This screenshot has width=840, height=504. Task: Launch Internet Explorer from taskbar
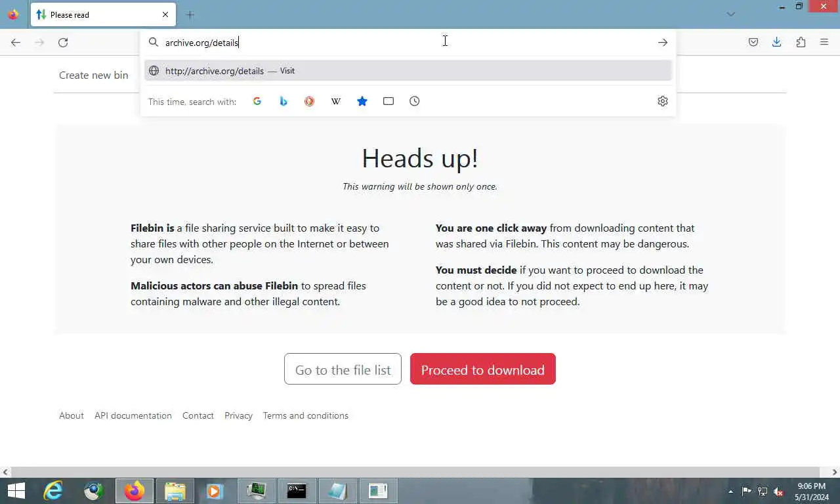click(x=53, y=491)
